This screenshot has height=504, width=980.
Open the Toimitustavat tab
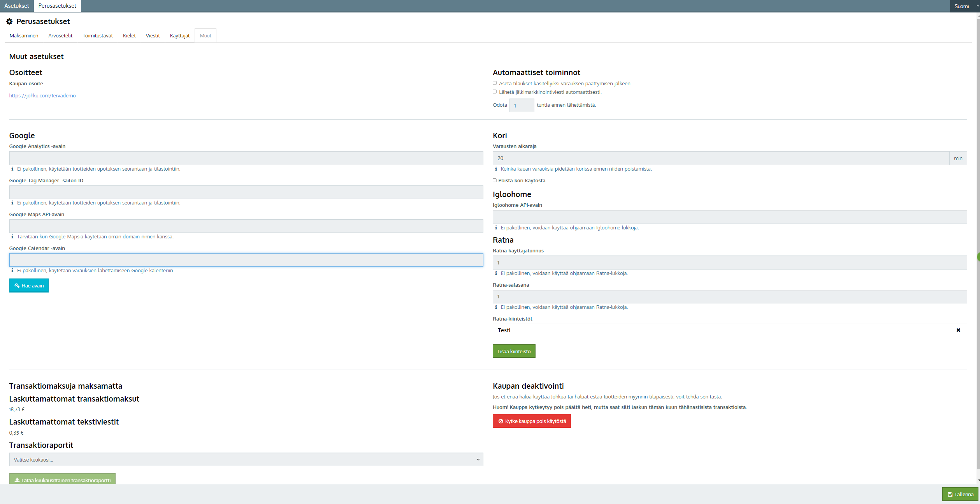(97, 36)
